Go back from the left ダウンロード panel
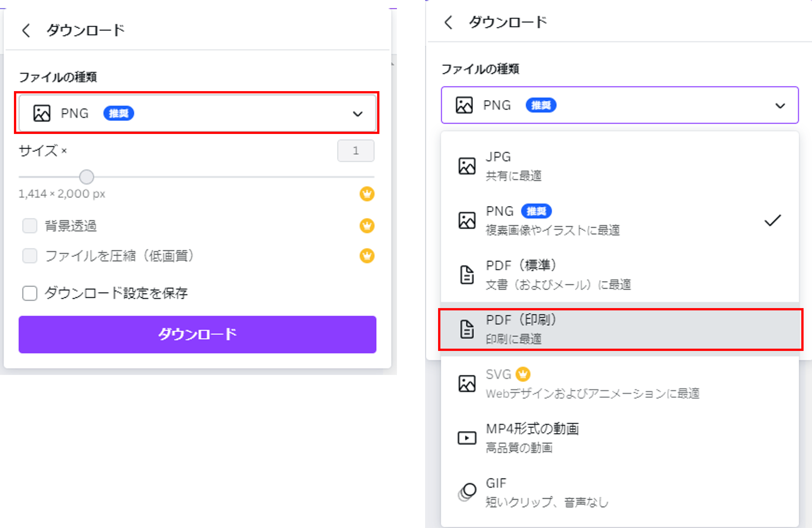 click(x=26, y=30)
